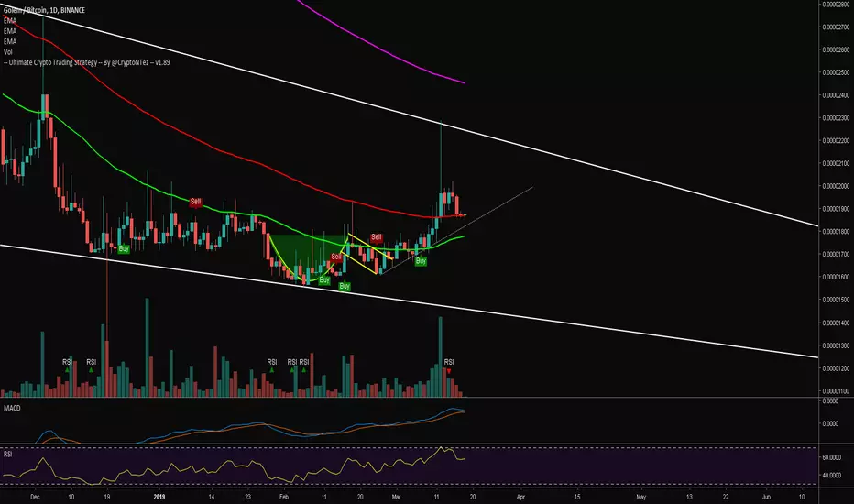Click the 13 date label in May

(689, 497)
